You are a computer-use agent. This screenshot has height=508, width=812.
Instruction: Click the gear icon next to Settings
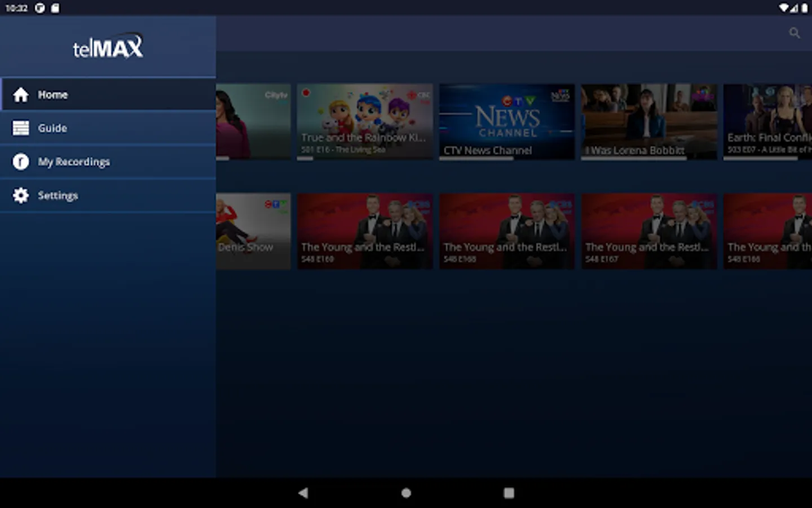coord(21,195)
